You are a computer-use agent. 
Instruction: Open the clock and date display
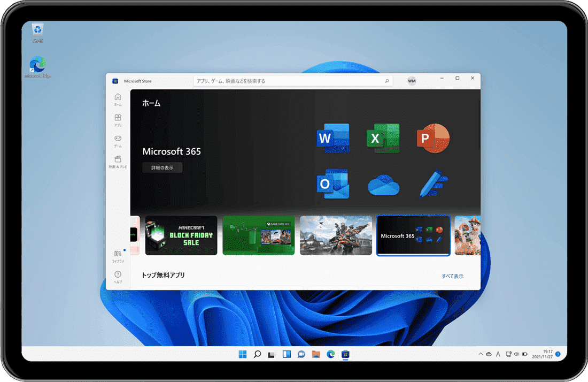542,354
